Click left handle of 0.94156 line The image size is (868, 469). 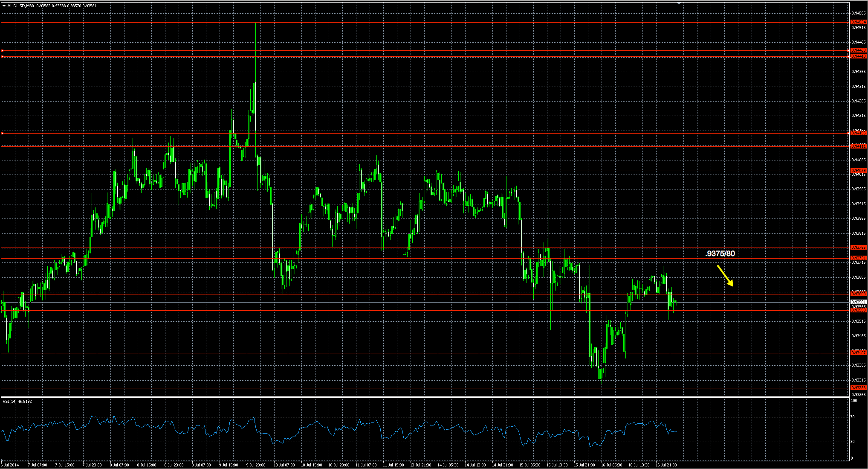2,133
